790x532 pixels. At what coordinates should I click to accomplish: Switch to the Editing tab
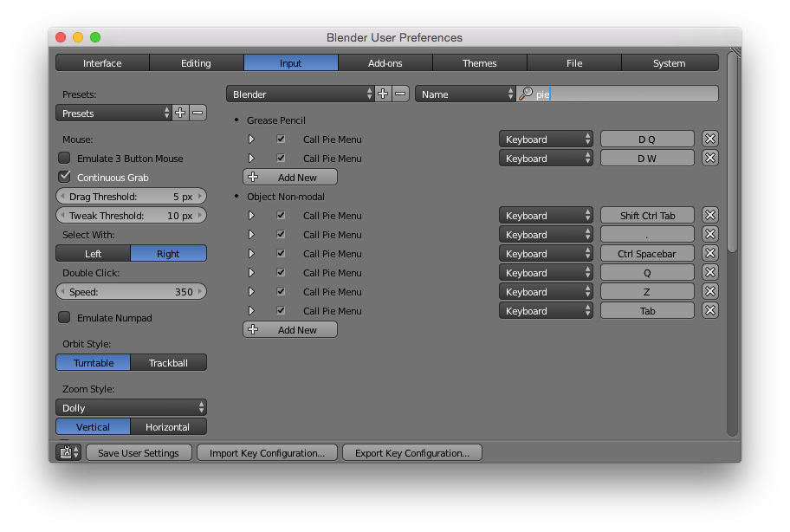click(x=196, y=63)
